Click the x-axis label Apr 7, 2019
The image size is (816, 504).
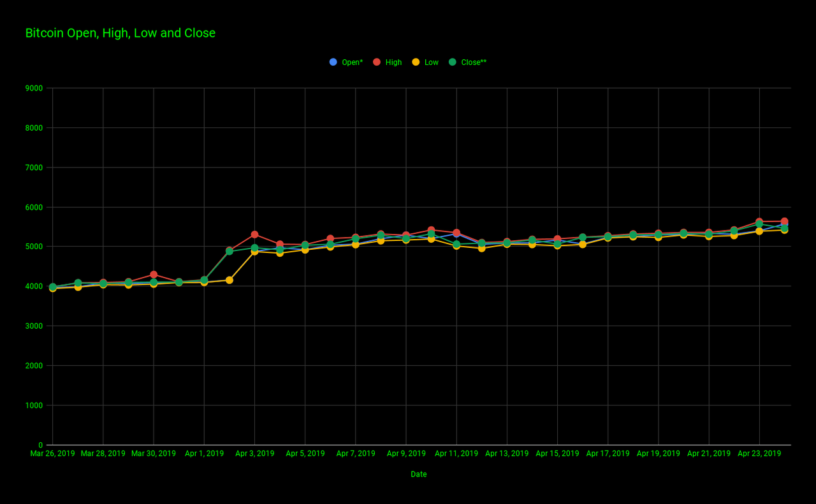(356, 454)
